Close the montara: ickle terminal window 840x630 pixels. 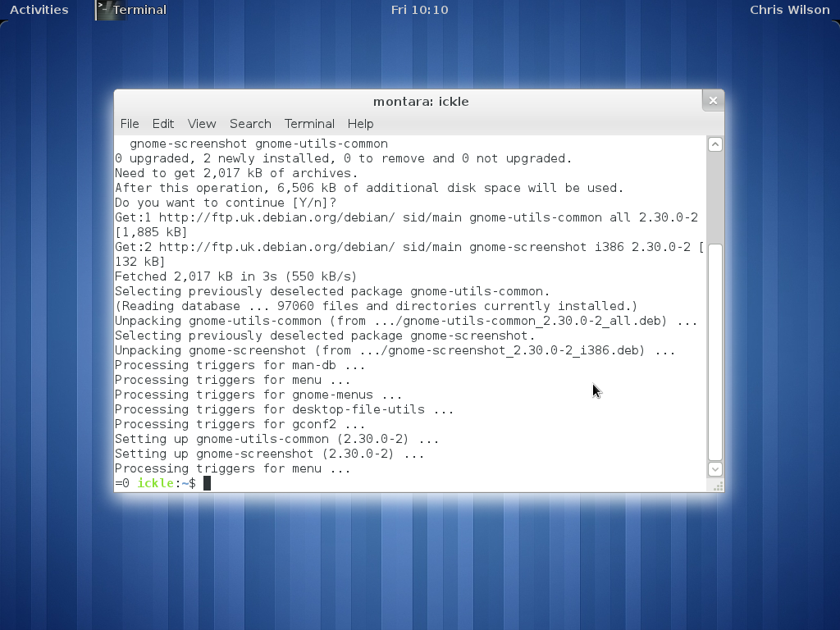point(712,100)
